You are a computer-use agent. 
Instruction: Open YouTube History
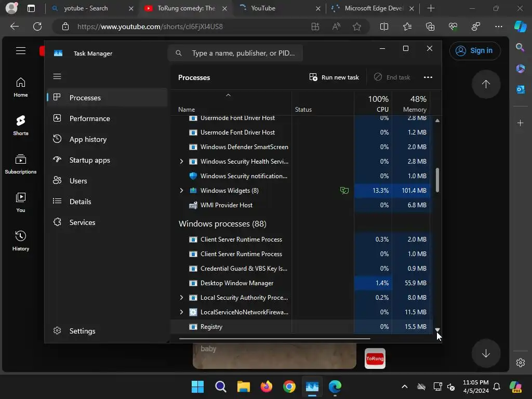coord(21,241)
